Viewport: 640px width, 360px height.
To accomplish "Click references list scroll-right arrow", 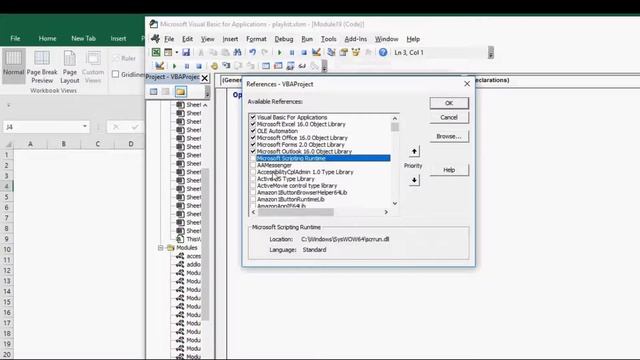I will click(386, 212).
